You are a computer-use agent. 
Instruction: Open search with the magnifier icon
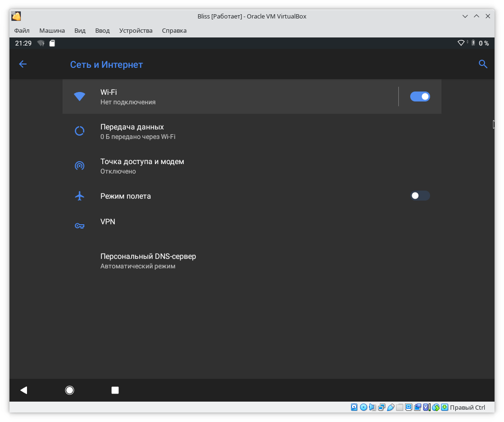pyautogui.click(x=483, y=64)
